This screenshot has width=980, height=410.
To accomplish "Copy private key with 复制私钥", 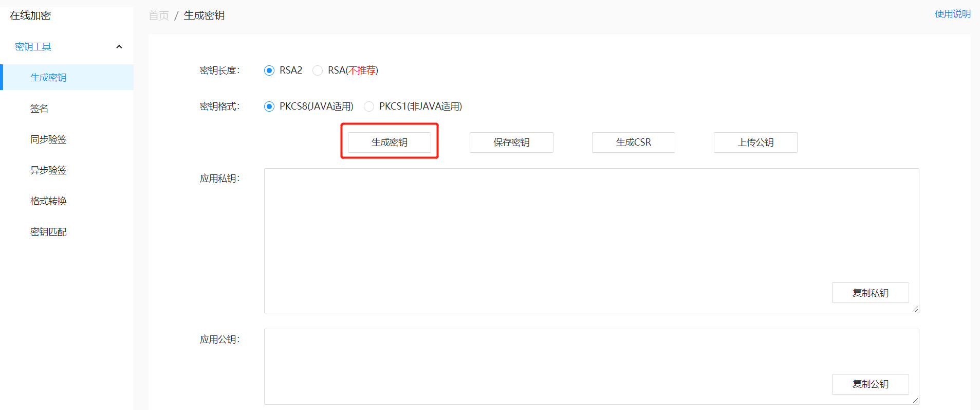I will point(870,293).
